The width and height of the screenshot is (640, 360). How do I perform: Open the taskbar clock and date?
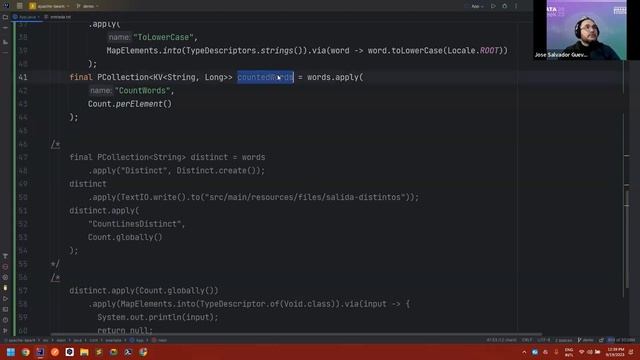click(x=616, y=352)
